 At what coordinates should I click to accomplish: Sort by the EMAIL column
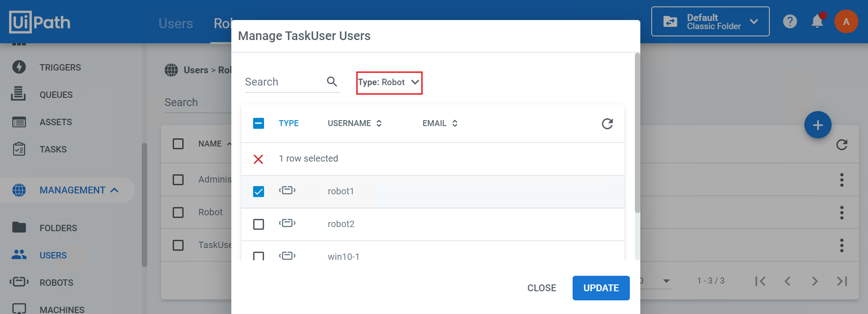click(x=440, y=123)
